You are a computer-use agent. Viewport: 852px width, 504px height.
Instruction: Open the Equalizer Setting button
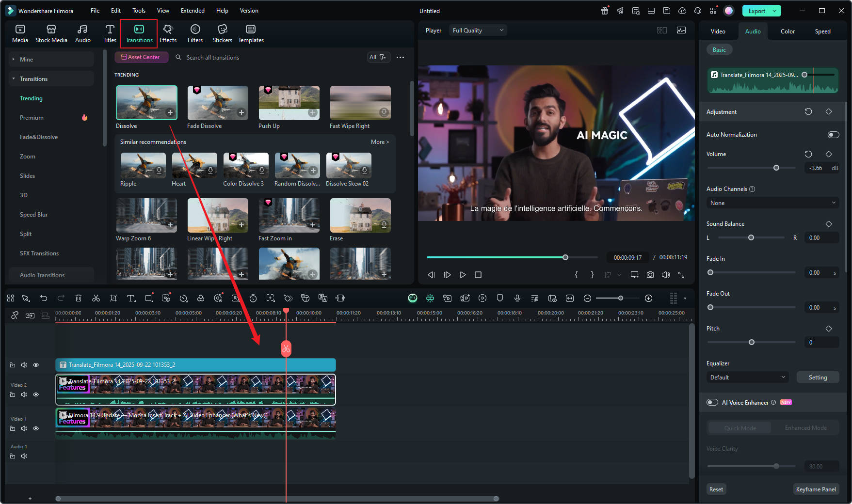(x=818, y=378)
